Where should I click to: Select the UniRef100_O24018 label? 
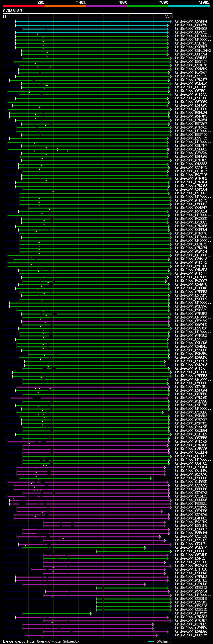point(191,259)
